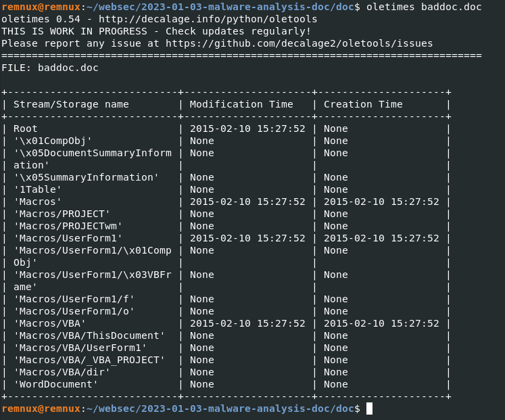Select the 'Macros/VBA/ThisDocument' stream name
This screenshot has width=505, height=420.
tap(89, 335)
